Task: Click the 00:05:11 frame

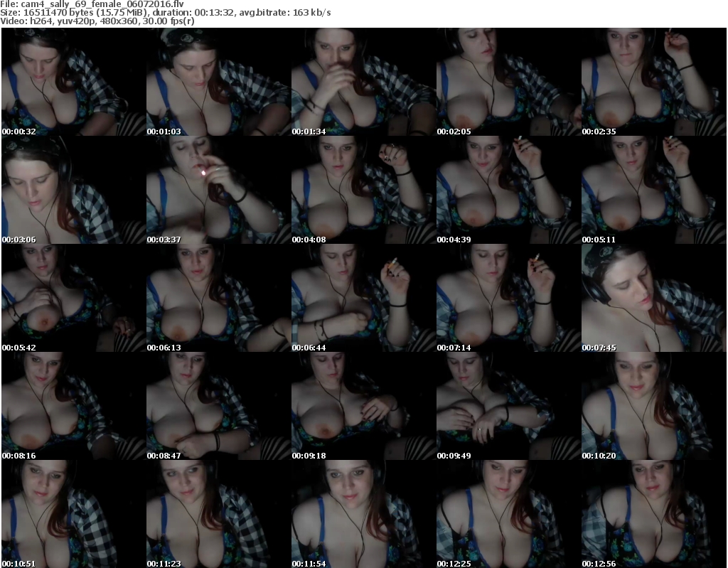Action: pyautogui.click(x=653, y=190)
